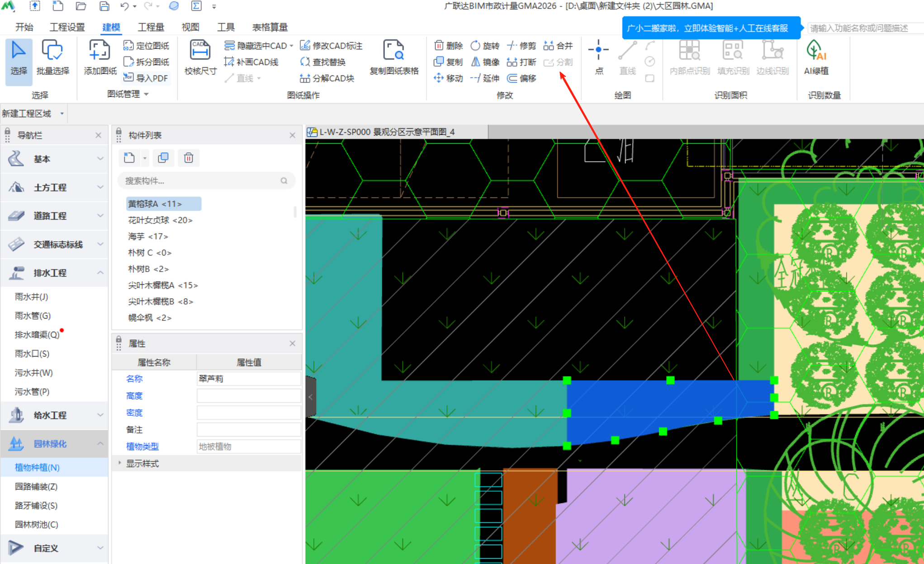Expand the 土方工程 section

click(54, 187)
